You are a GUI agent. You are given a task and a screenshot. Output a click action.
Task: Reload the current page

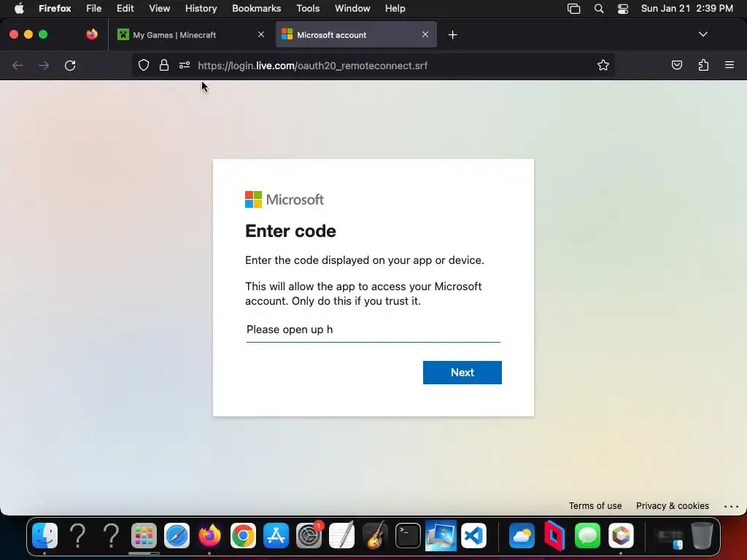point(70,65)
